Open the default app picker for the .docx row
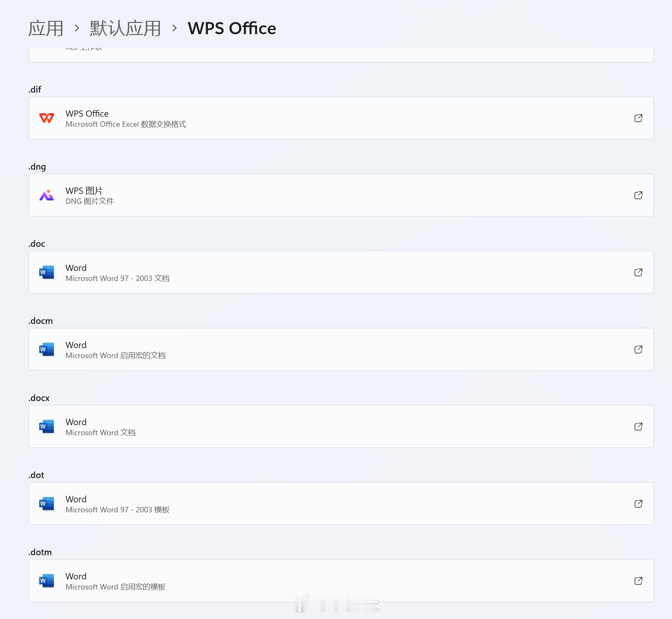 tap(638, 426)
